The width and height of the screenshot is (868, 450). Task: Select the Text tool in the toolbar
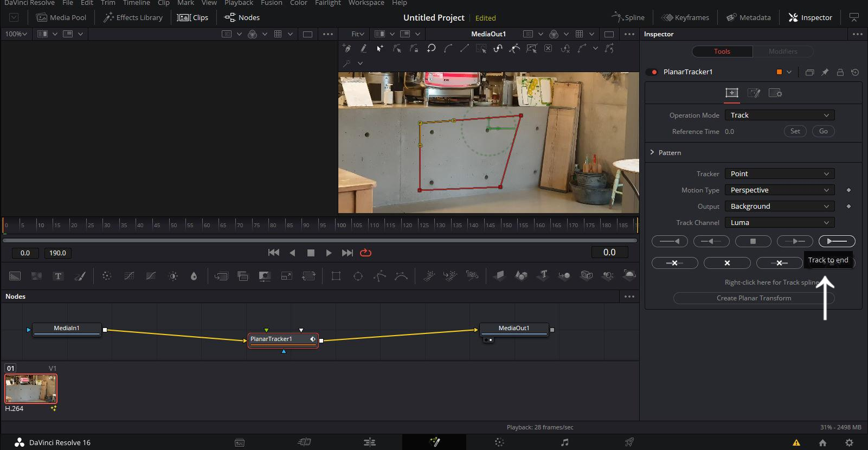[x=58, y=276]
